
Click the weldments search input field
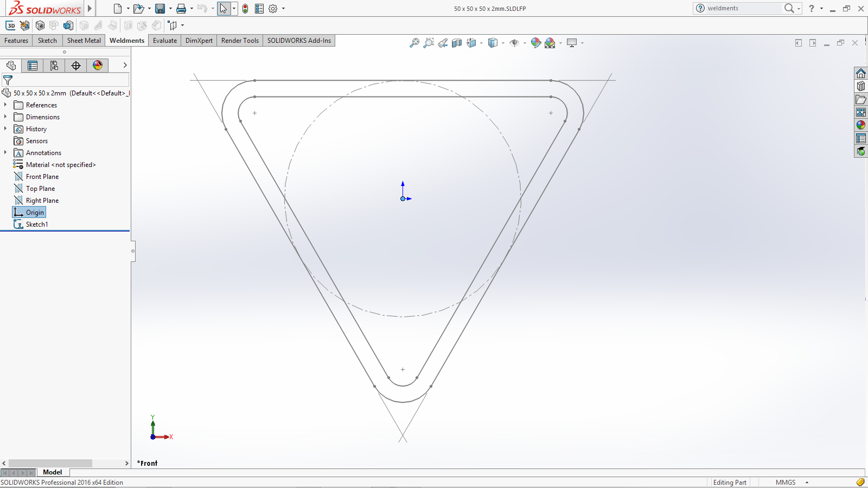pos(743,9)
